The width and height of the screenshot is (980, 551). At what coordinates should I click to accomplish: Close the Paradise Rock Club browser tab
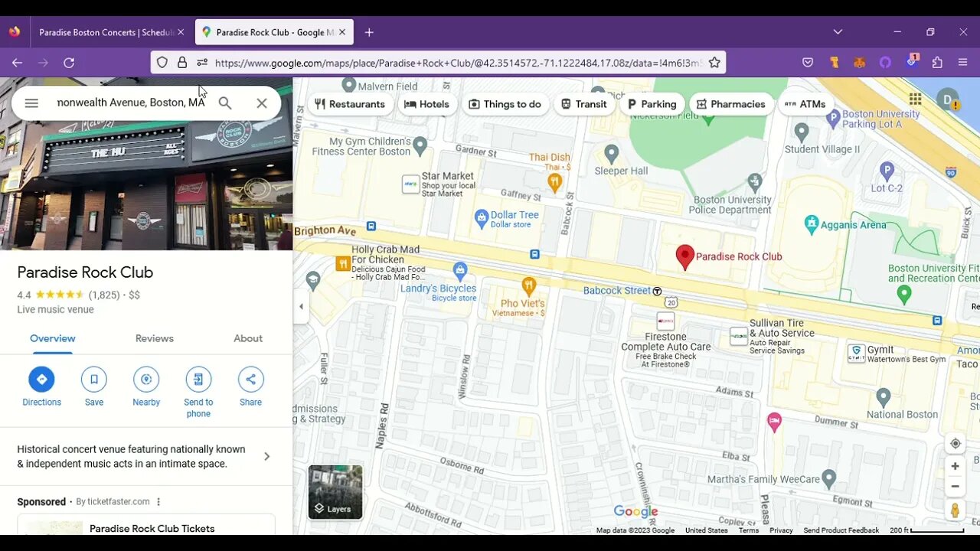pos(342,32)
